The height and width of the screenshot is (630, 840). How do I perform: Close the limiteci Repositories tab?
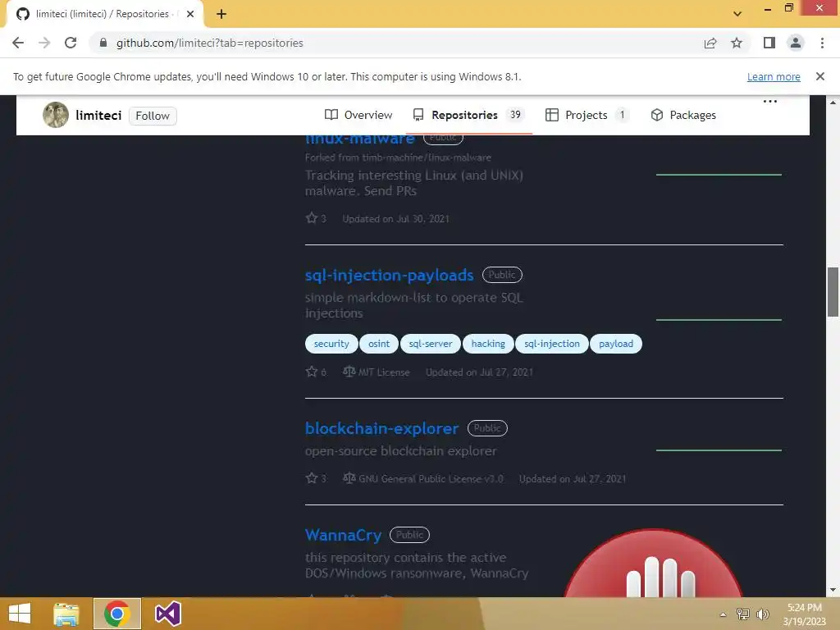190,14
